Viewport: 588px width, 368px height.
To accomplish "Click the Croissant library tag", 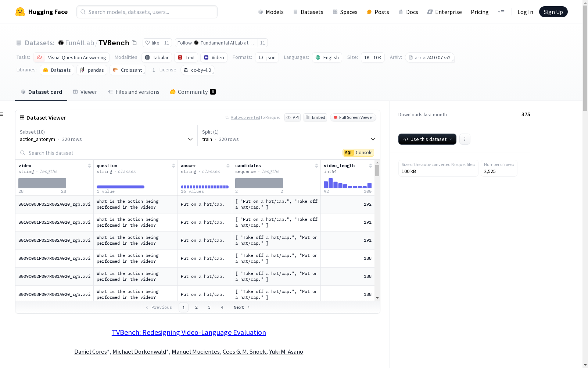I will coord(128,70).
